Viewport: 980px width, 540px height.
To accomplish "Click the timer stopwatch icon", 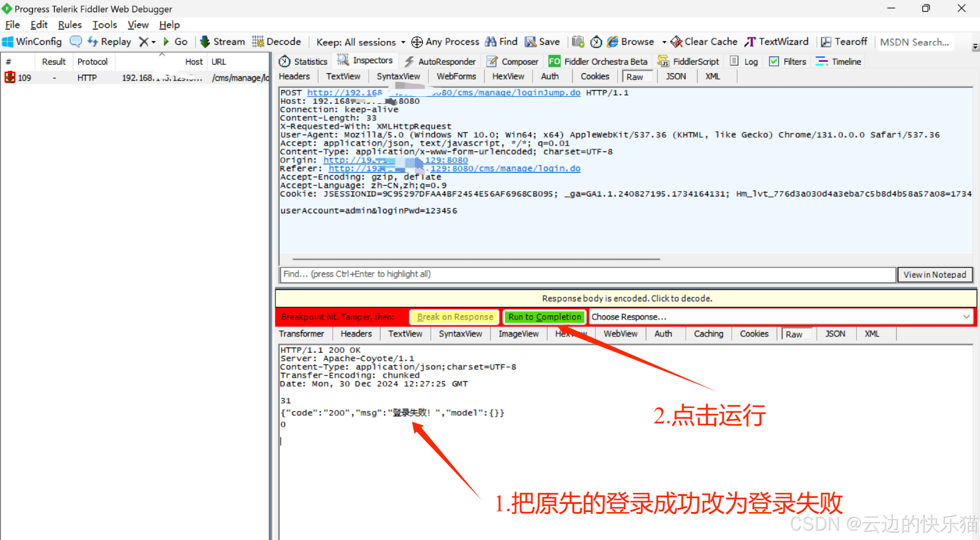I will pyautogui.click(x=596, y=42).
